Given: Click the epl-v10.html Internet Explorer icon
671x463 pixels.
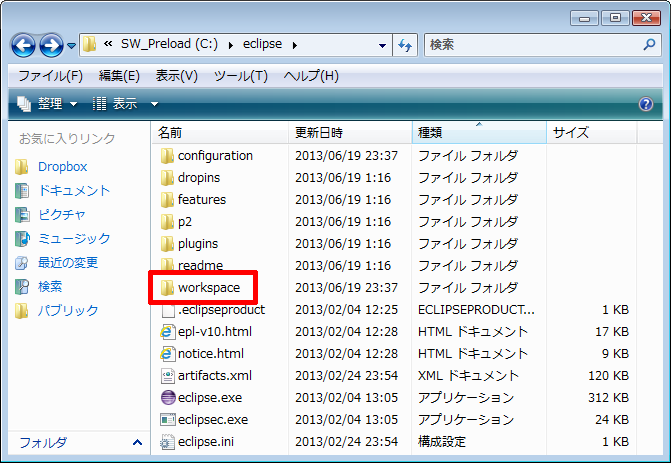Looking at the screenshot, I should click(x=167, y=332).
